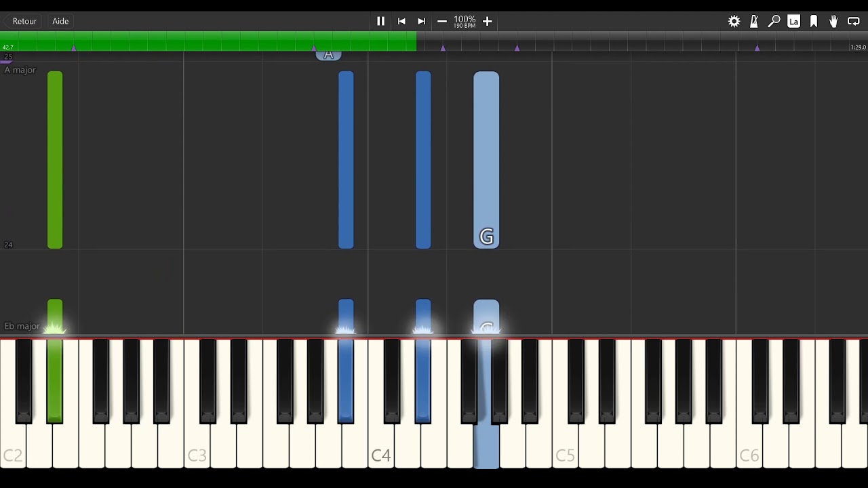868x488 pixels.
Task: Click the 100% 190 BPM speed display
Action: pyautogui.click(x=465, y=22)
